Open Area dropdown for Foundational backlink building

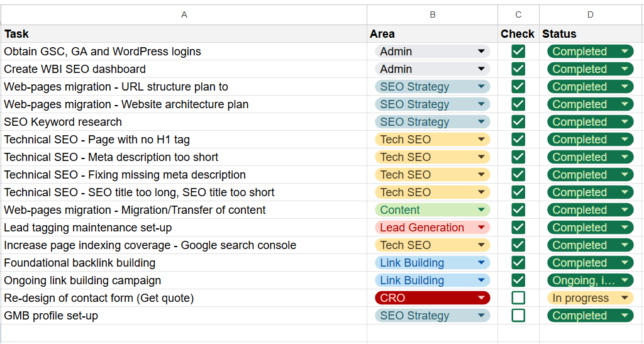pos(482,263)
